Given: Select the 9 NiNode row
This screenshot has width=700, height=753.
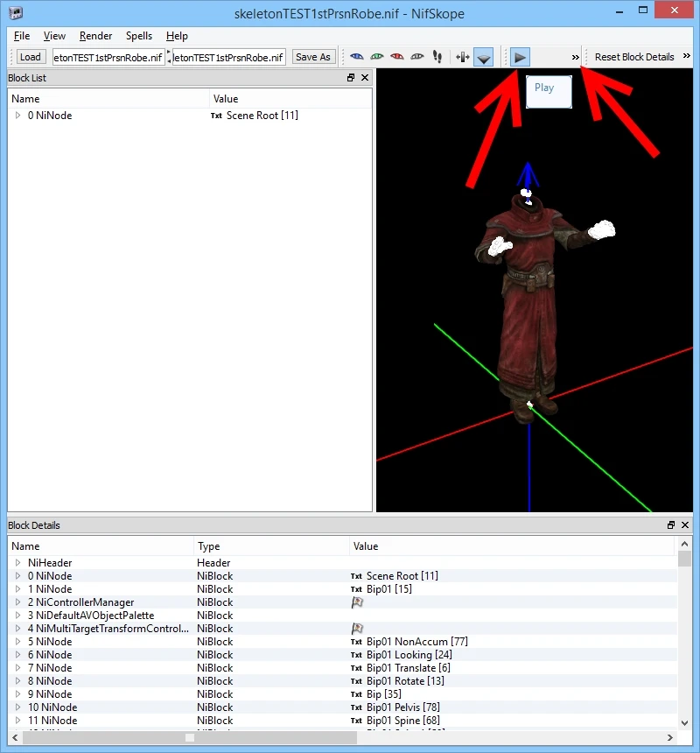Looking at the screenshot, I should pyautogui.click(x=343, y=694).
